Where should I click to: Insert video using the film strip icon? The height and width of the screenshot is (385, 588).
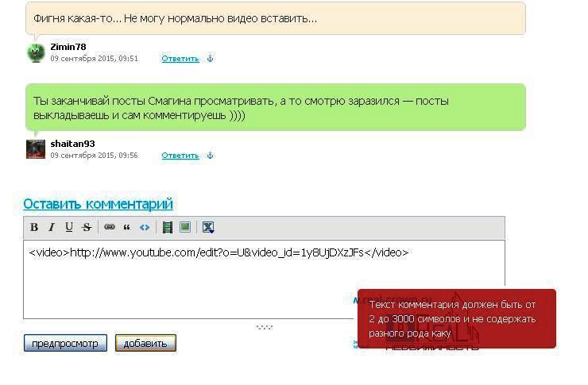[168, 228]
